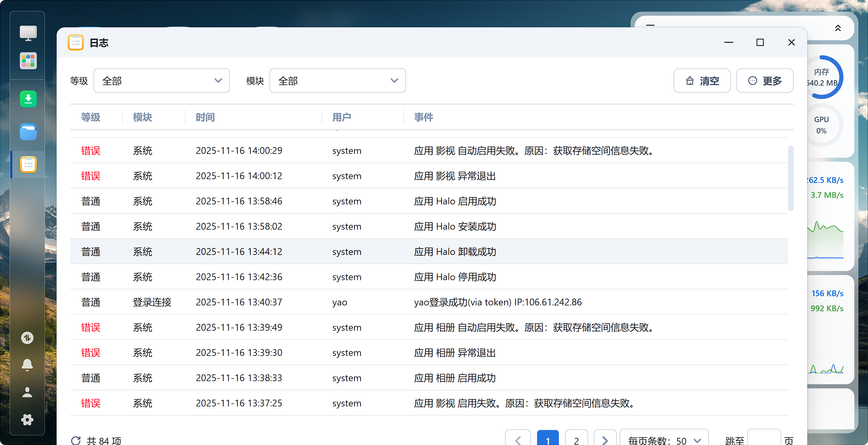Open the desktop monitor icon in dock
Screen dimensions: 868x445
coord(28,33)
